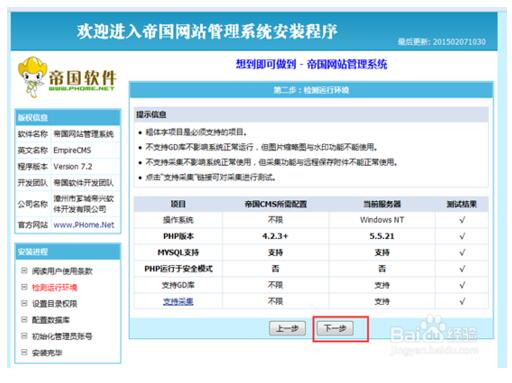Viewport: 512px width, 383px height.
Task: Click the 4.2.3+ required PHP version
Action: pos(275,236)
